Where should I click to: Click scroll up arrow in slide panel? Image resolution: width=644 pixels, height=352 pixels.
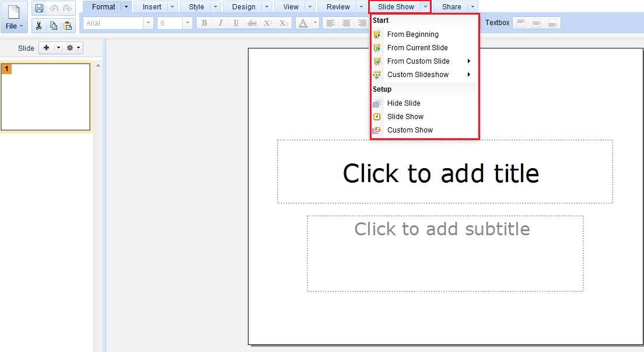click(x=98, y=65)
